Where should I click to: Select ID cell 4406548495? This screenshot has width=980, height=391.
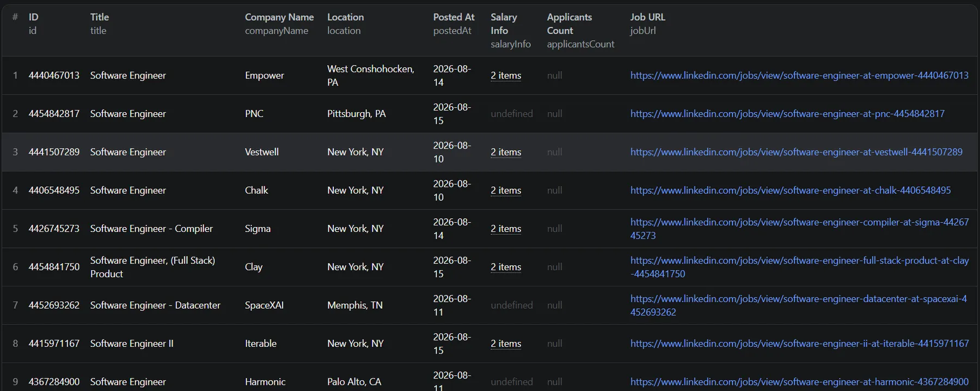coord(54,190)
